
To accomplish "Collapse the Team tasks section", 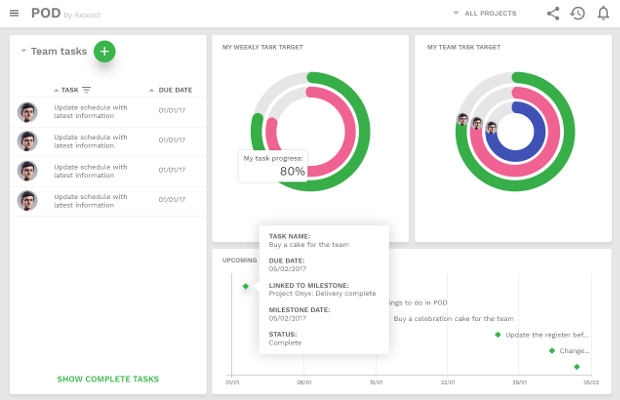I will (23, 51).
